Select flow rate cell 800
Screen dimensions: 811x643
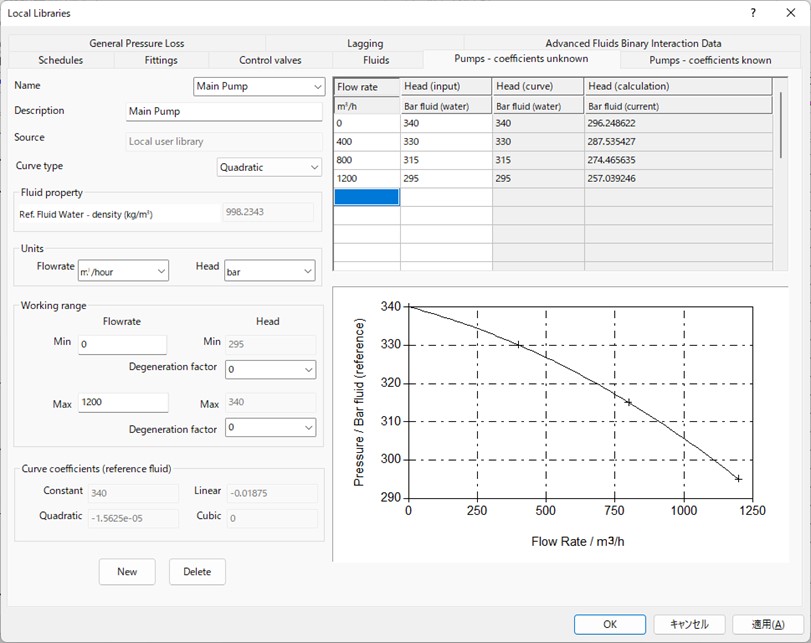[367, 160]
